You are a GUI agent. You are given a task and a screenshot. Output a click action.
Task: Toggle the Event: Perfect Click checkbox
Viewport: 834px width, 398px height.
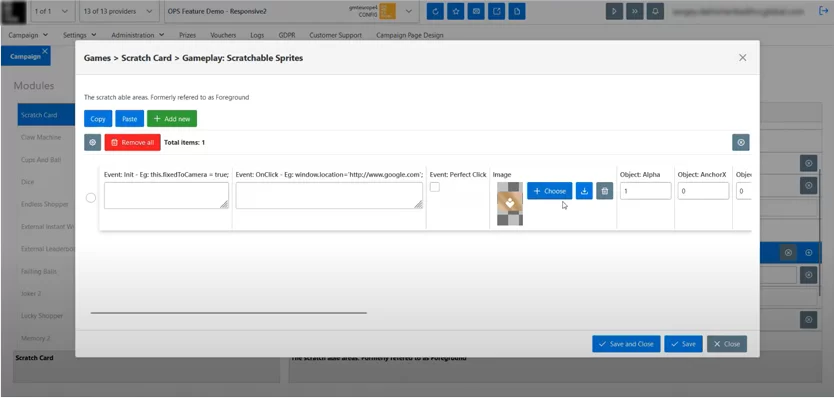pos(435,187)
